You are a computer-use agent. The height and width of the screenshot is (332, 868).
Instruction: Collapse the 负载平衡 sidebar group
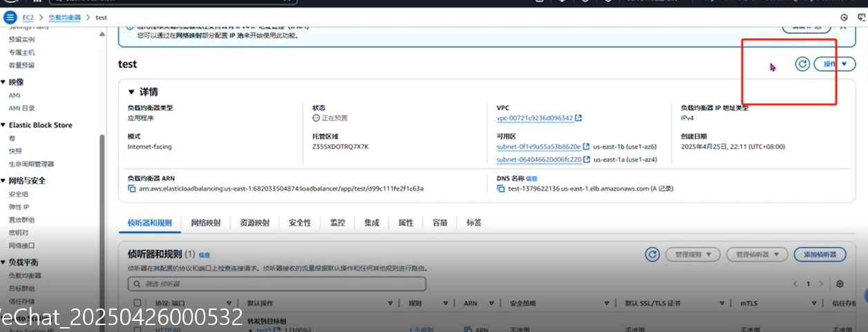(3, 263)
